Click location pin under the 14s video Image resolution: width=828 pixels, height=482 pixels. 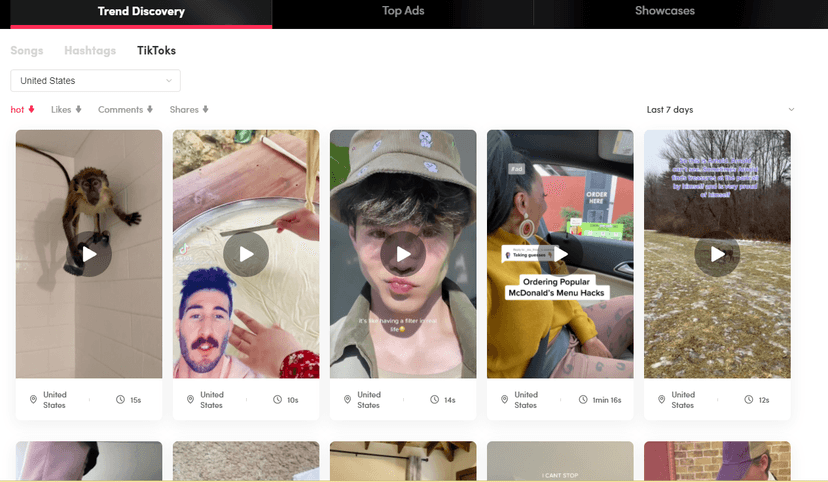pyautogui.click(x=347, y=400)
